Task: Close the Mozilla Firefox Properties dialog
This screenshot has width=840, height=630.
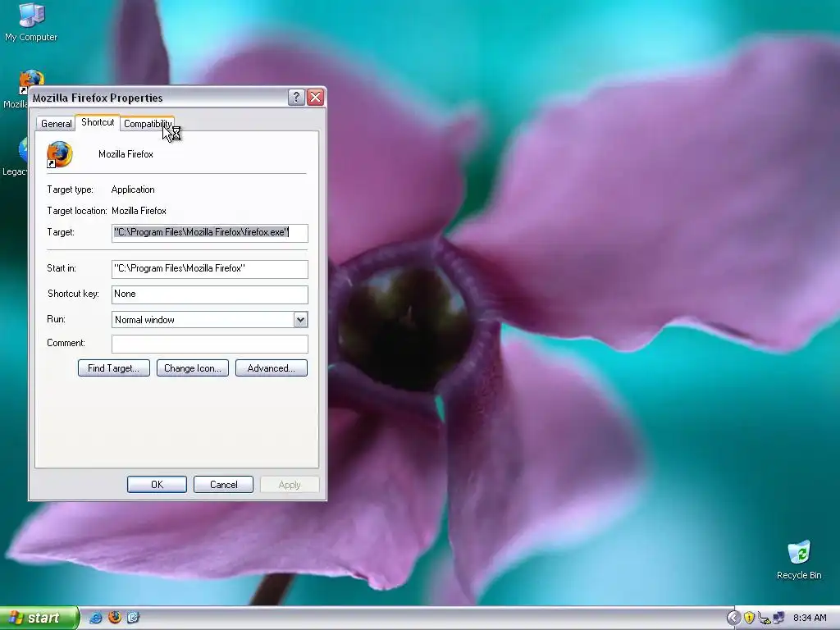Action: tap(316, 98)
